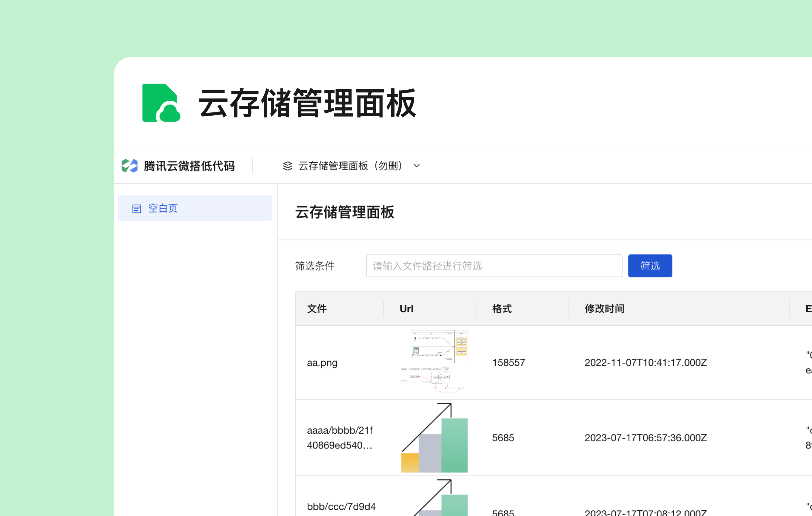The height and width of the screenshot is (516, 812).
Task: Click the layers icon beside app name
Action: (287, 166)
